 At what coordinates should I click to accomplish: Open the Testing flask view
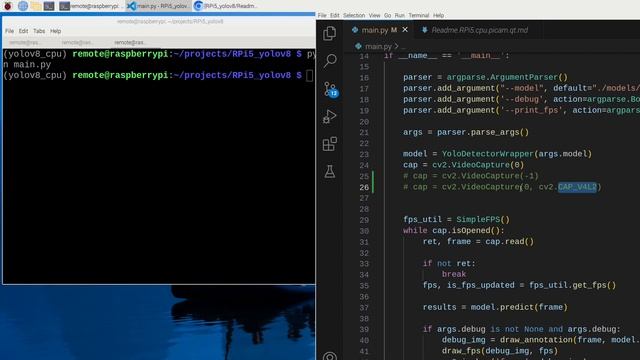pyautogui.click(x=330, y=171)
